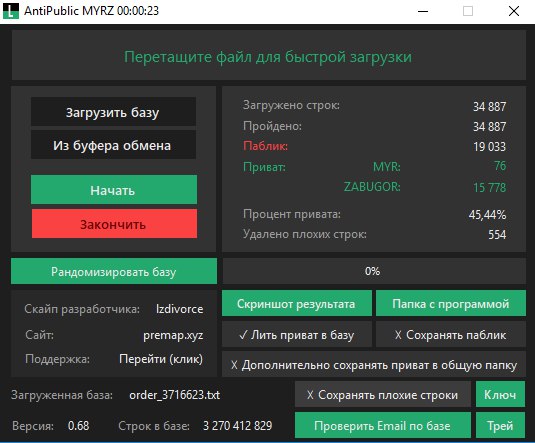
Task: Click Проверить Email по базе
Action: point(382,425)
